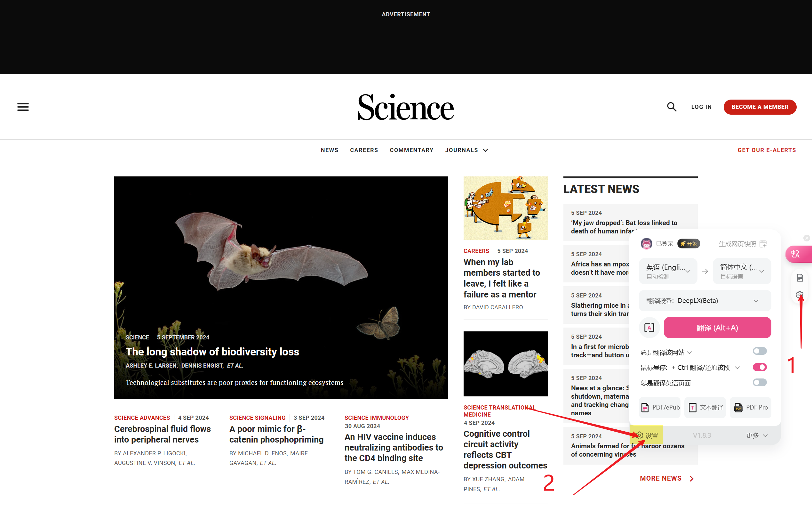The image size is (812, 512).
Task: Open 'The long shadow of biodiversity loss' headline
Action: pos(212,352)
